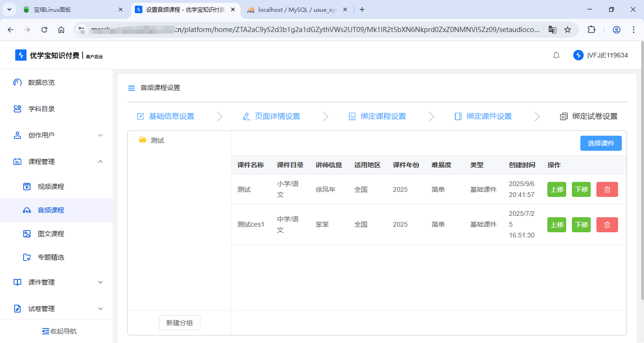
Task: Open 数据总览 dashboard from sidebar
Action: [x=41, y=82]
